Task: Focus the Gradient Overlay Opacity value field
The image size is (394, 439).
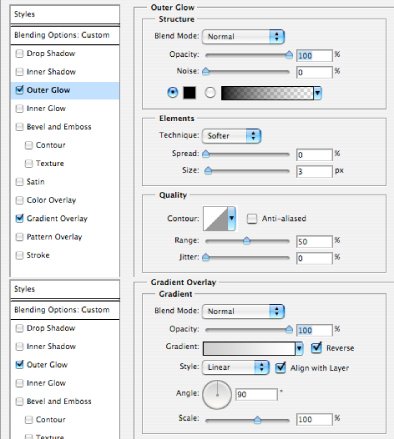Action: click(314, 330)
